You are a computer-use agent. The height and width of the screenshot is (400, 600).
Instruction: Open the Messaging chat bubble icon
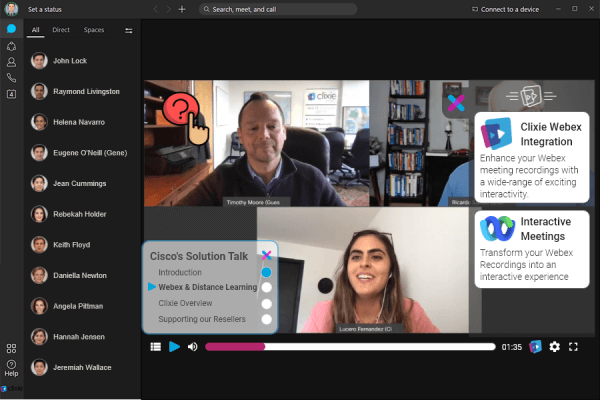click(x=11, y=29)
